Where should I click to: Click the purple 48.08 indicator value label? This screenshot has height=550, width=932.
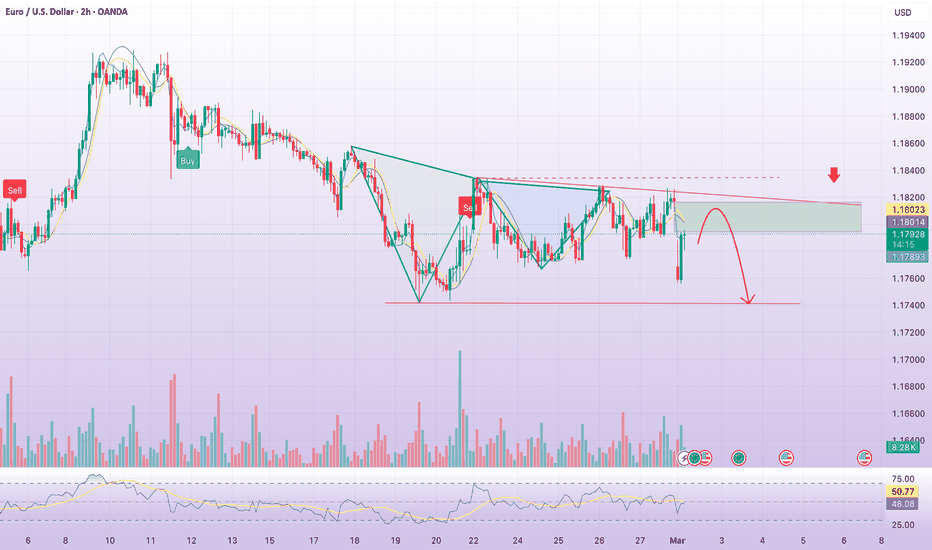(x=901, y=505)
